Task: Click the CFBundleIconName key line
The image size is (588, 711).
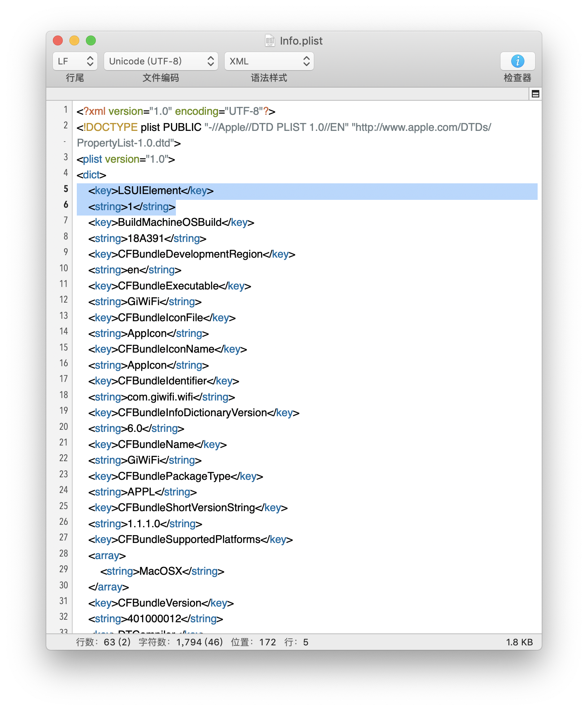Action: click(167, 349)
